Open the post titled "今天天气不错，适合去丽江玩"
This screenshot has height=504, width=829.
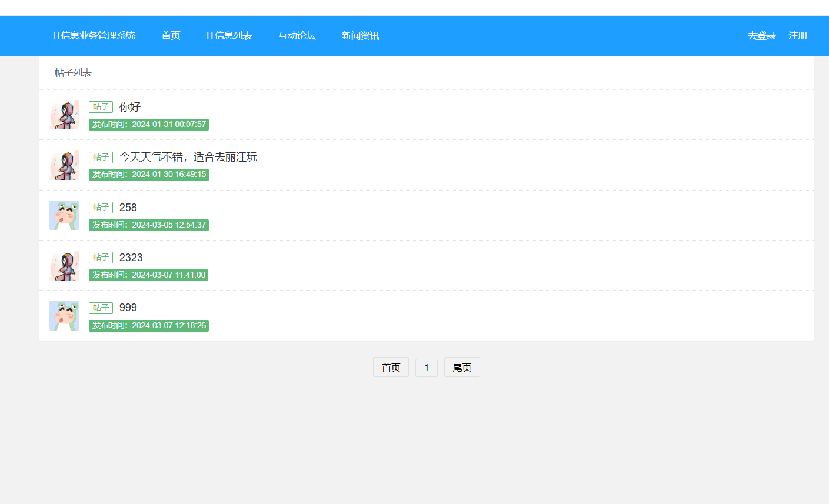coord(188,157)
